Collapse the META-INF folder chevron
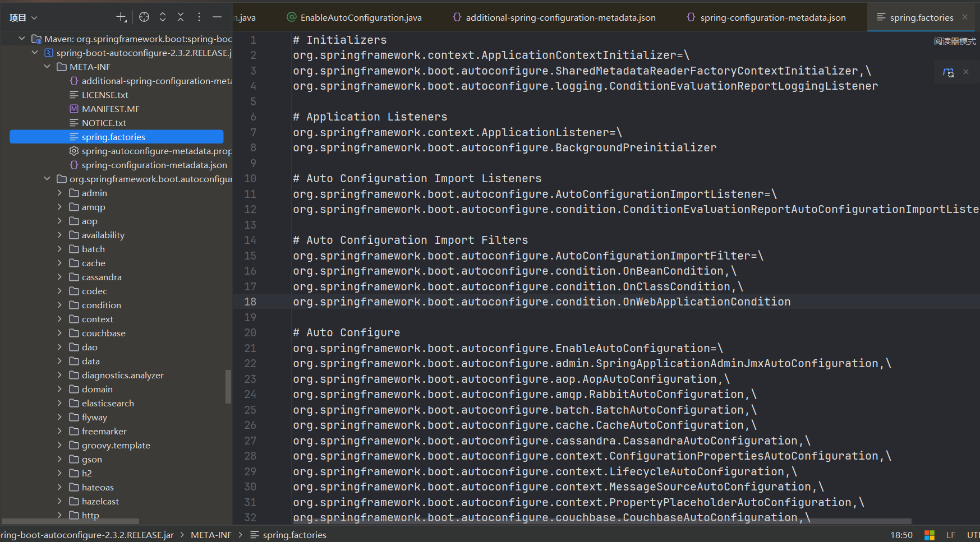Screen dimensions: 980x542 (x=47, y=67)
